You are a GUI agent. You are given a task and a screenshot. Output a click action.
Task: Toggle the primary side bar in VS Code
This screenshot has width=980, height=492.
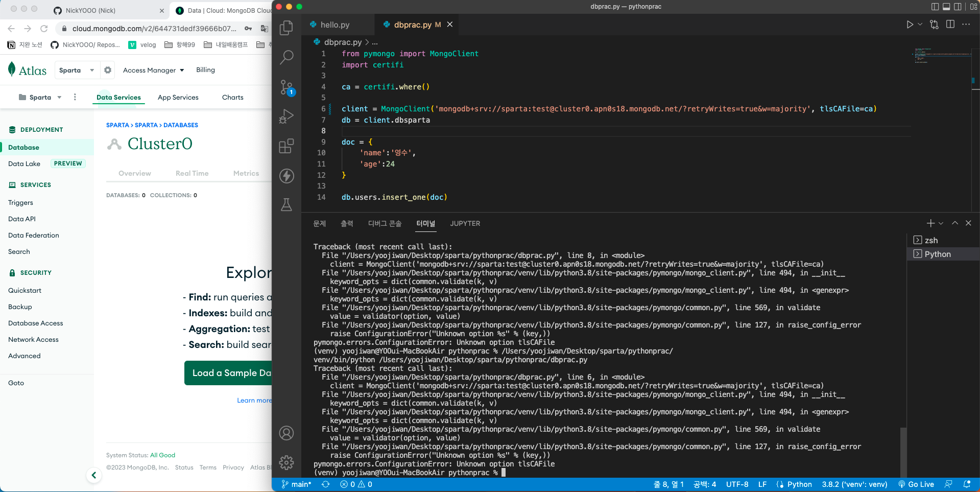[x=935, y=7]
